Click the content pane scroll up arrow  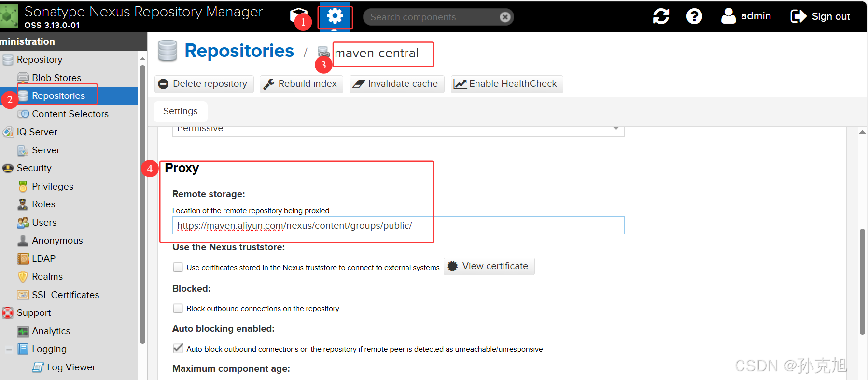click(x=862, y=132)
